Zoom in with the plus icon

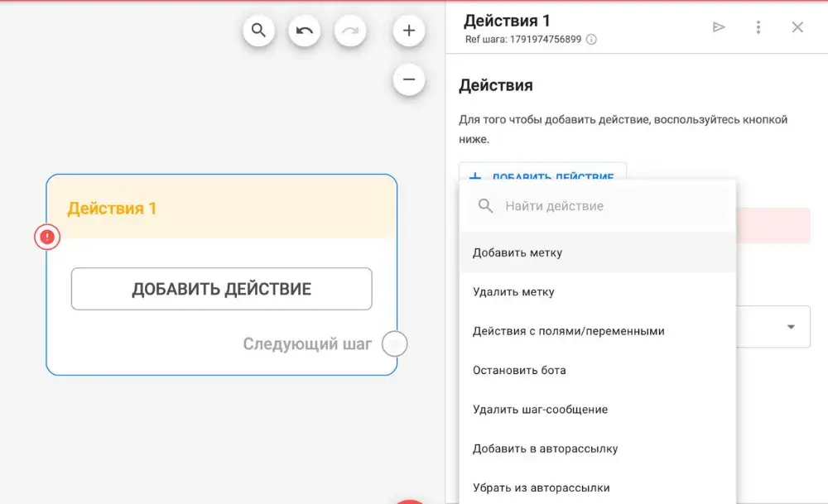[409, 31]
